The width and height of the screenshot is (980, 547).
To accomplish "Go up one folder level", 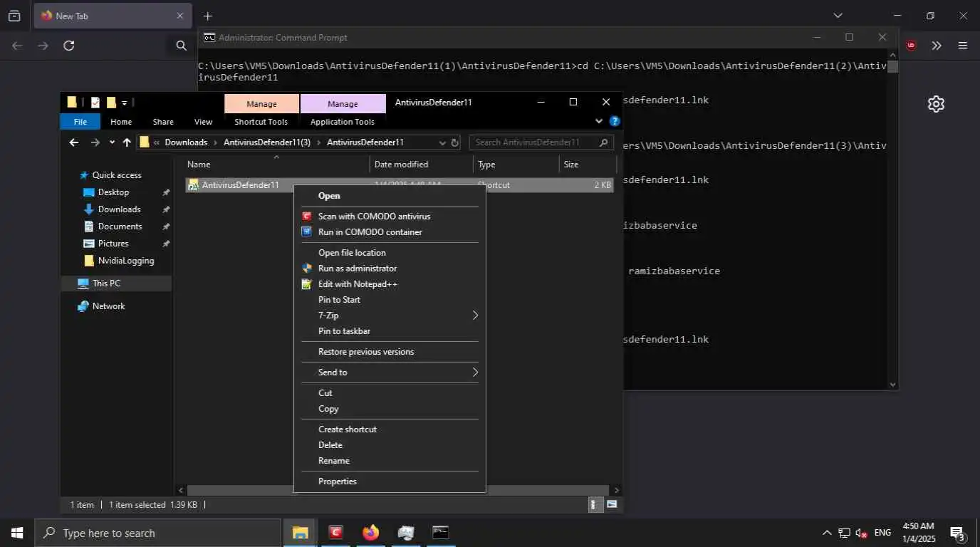I will [127, 142].
